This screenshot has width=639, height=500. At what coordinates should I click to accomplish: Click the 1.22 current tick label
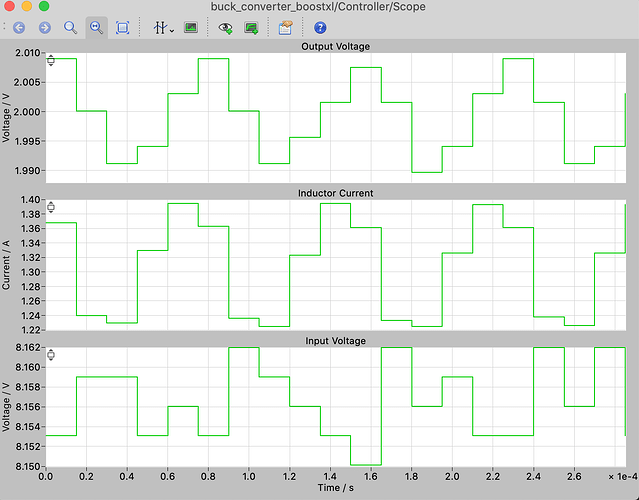coord(31,330)
